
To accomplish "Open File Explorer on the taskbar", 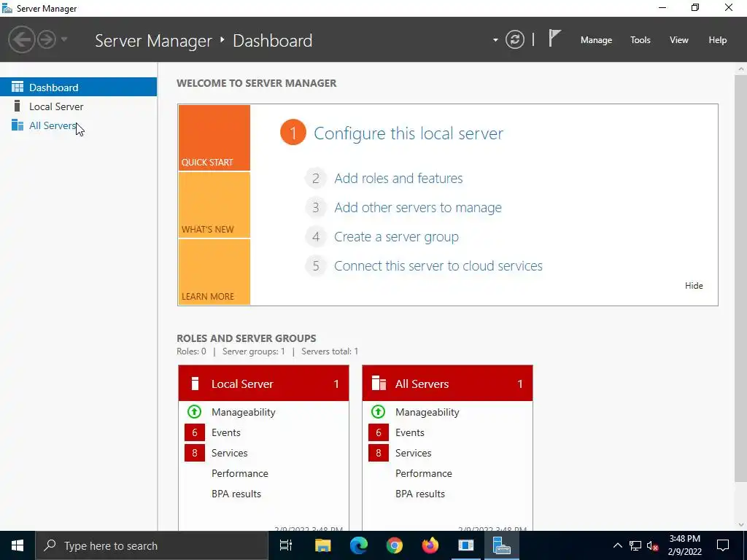I will [x=322, y=545].
